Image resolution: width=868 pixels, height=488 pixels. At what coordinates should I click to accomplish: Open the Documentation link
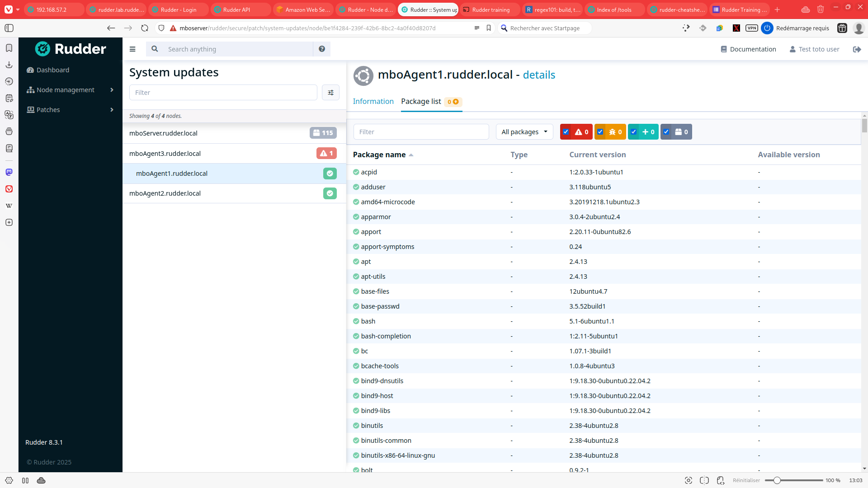click(748, 49)
